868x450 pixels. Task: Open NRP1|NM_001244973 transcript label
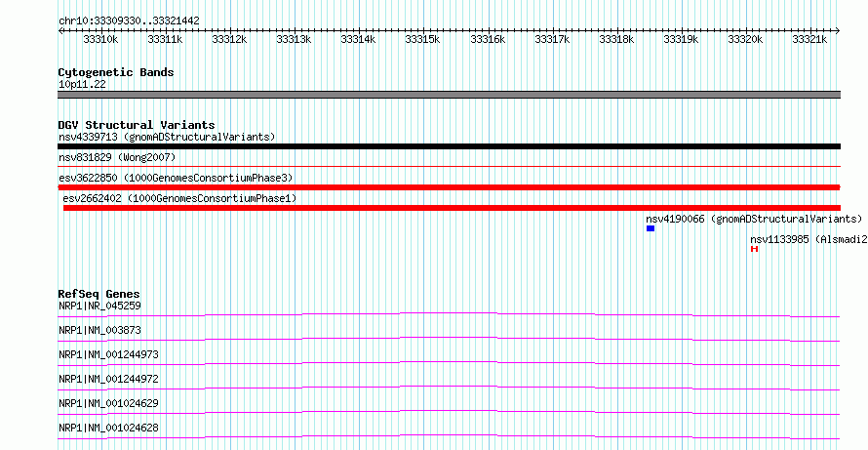click(x=108, y=354)
